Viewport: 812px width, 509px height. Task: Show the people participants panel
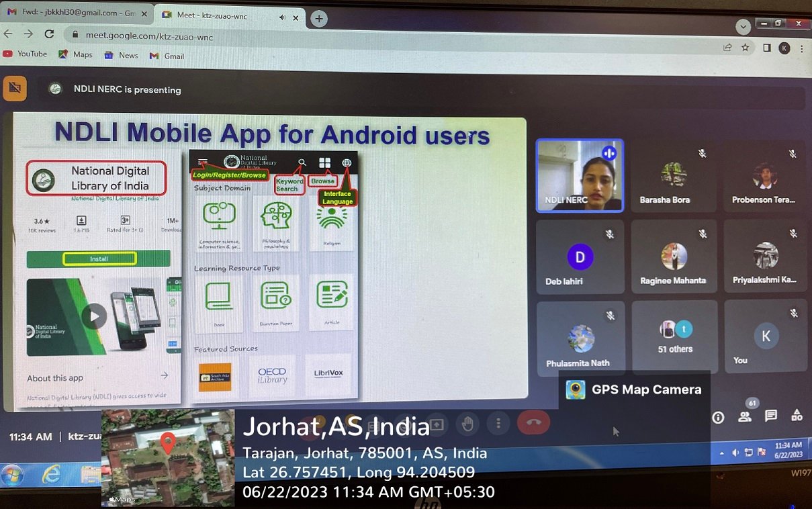(745, 416)
